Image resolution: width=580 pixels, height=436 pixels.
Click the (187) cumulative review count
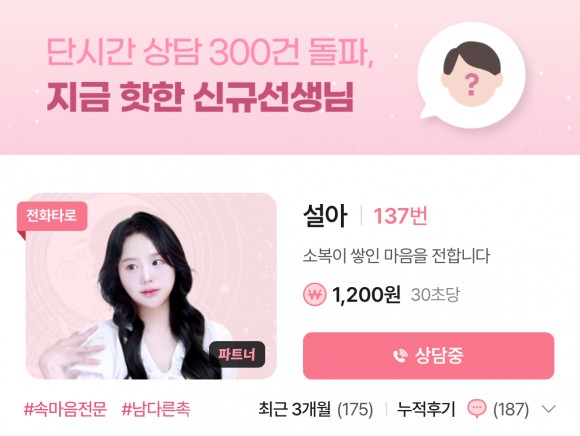(511, 409)
